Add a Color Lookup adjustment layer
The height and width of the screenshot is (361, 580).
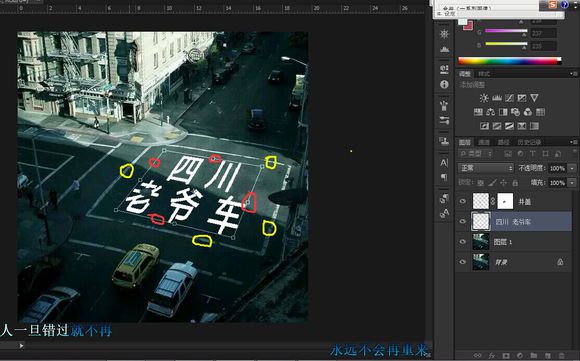point(540,112)
